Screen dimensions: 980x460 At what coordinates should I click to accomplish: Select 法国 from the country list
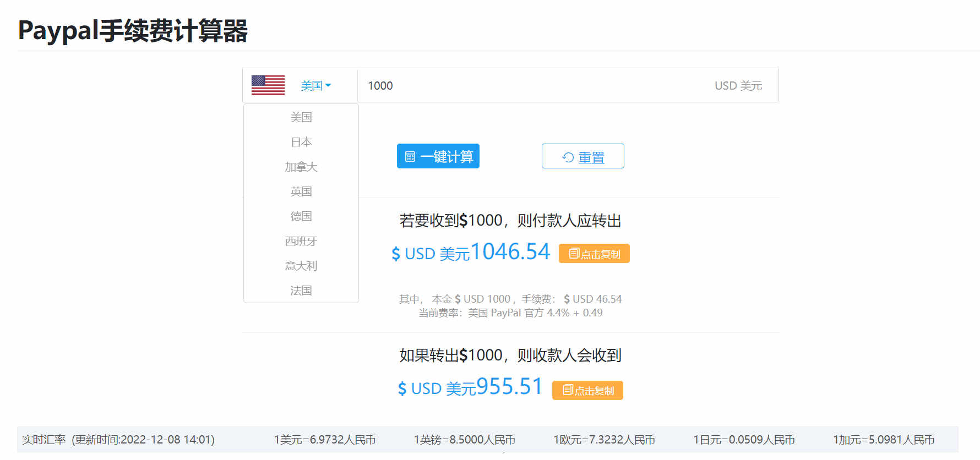[301, 291]
